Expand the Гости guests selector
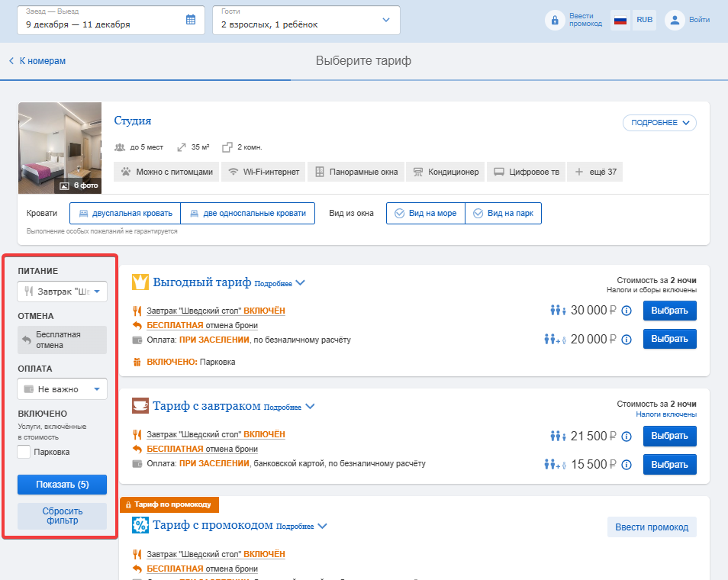 pos(306,20)
